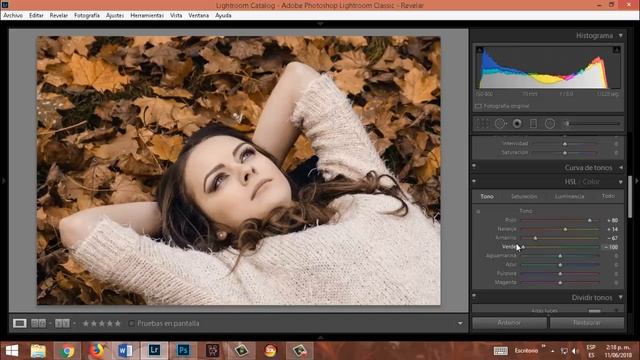This screenshot has height=360, width=640.
Task: Toggle the HSL / Color panel switch
Action: coord(474,180)
